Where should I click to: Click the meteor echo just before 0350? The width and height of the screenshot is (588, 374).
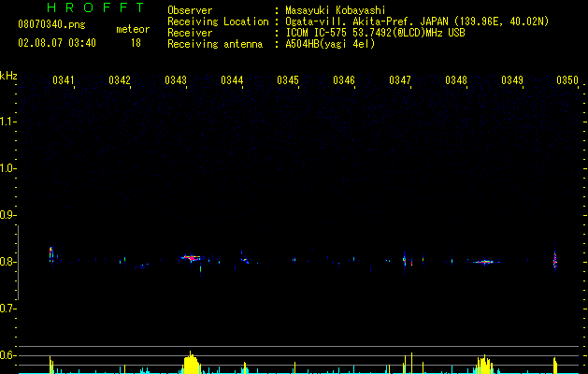pyautogui.click(x=555, y=260)
